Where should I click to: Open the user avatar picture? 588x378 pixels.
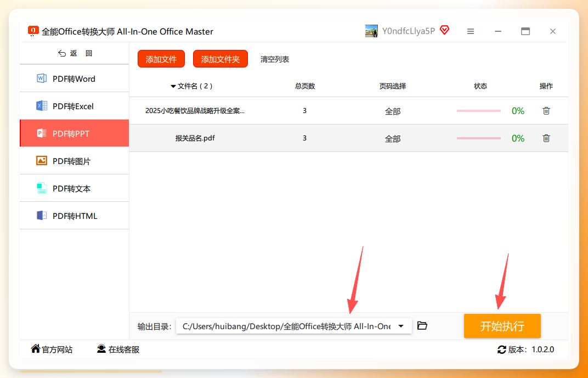(371, 31)
